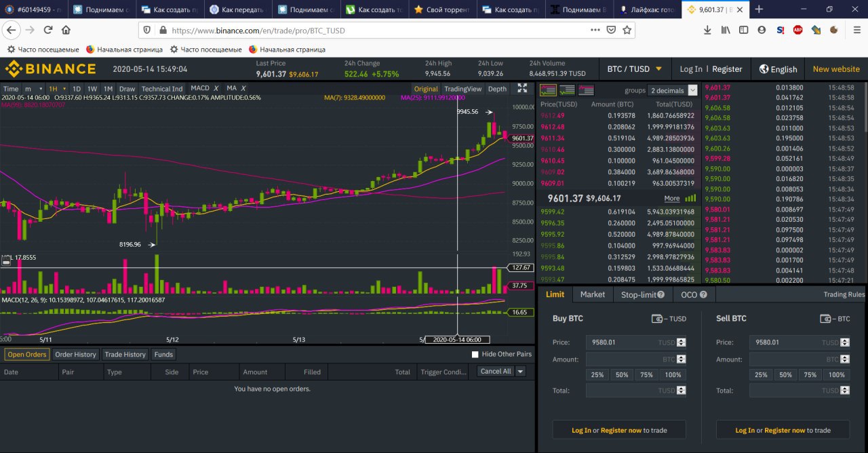
Task: Bookmark this page with the star
Action: point(627,30)
